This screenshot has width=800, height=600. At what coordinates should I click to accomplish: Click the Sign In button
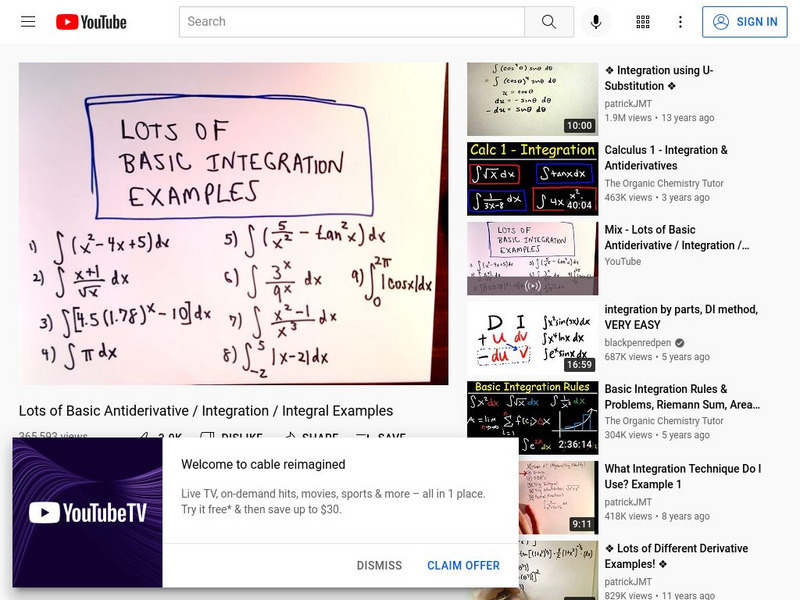[744, 22]
